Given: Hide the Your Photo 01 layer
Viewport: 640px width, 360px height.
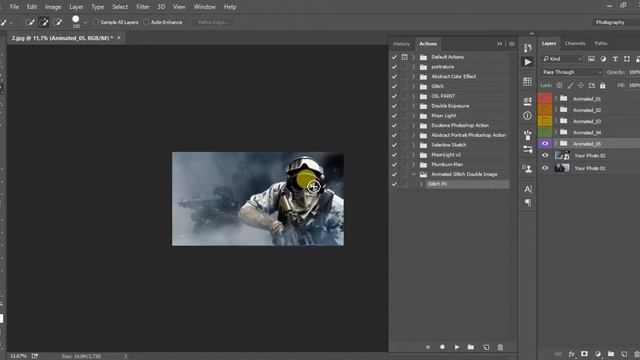Looking at the screenshot, I should point(545,168).
